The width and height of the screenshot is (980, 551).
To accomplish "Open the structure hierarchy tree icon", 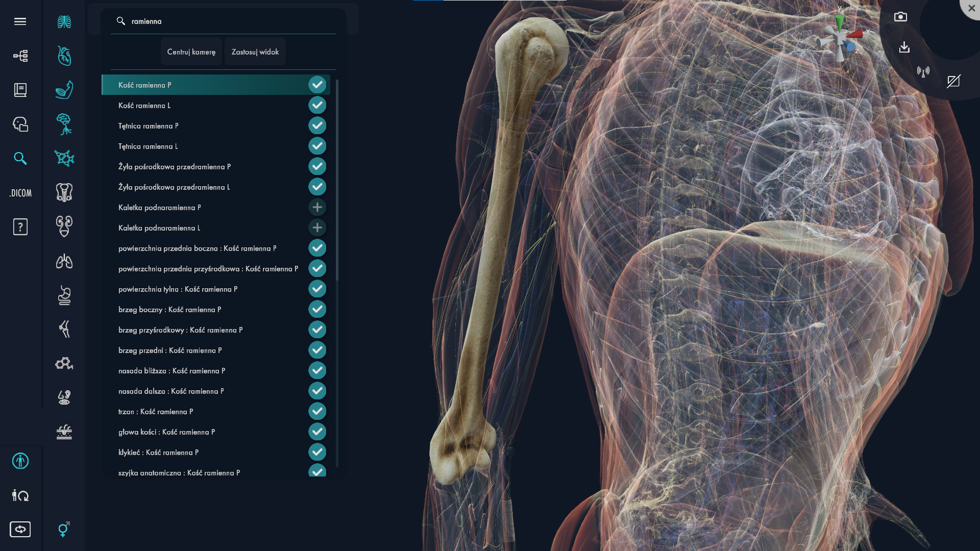I will tap(20, 56).
